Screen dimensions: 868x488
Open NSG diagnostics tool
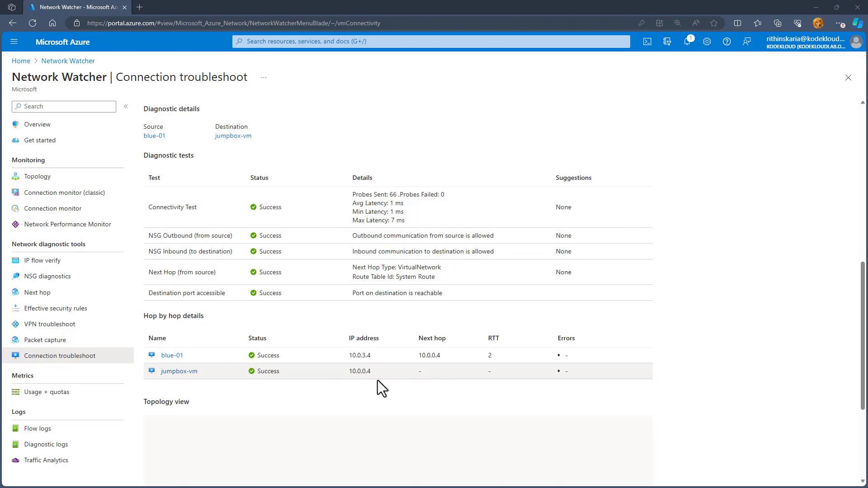pyautogui.click(x=47, y=276)
